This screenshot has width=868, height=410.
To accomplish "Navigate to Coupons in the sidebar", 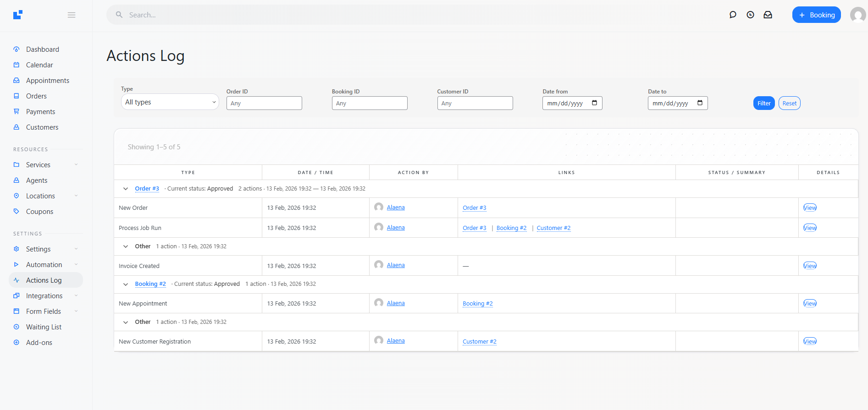I will (x=39, y=212).
